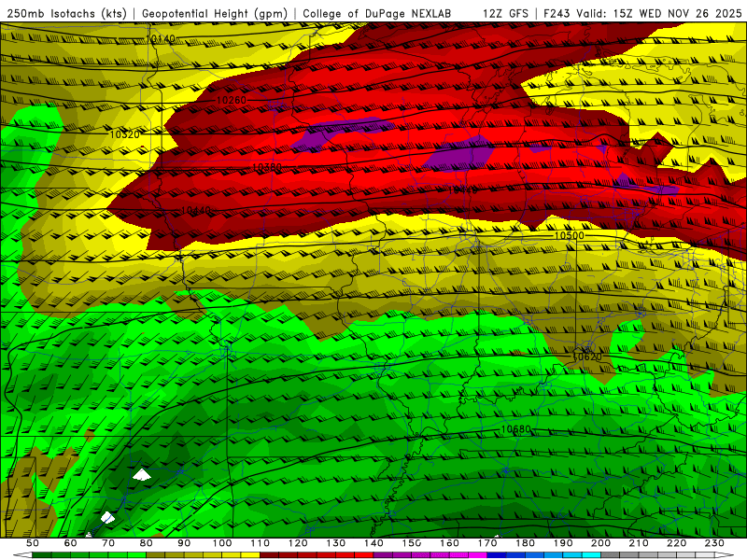Image resolution: width=747 pixels, height=560 pixels.
Task: Click the 230 value on the color scale
Action: click(x=714, y=543)
